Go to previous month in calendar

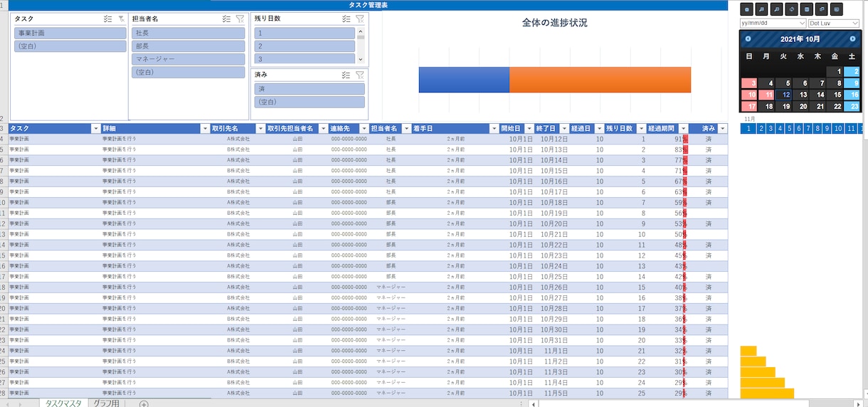coord(748,38)
